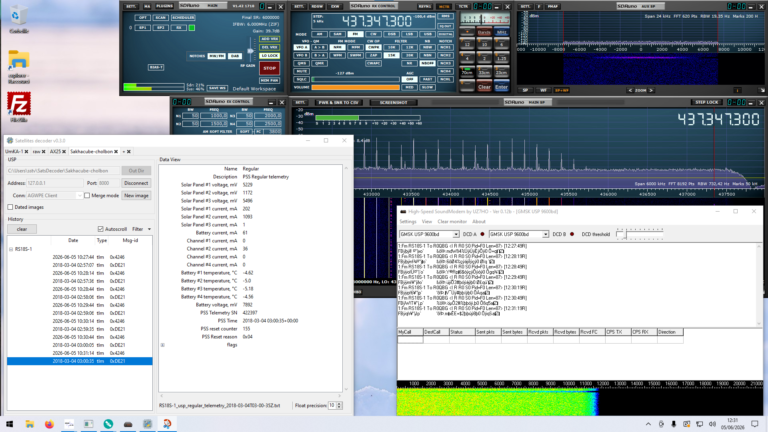Click the Bands key on SDRuno keypad
Image resolution: width=768 pixels, height=432 pixels.
click(x=484, y=32)
